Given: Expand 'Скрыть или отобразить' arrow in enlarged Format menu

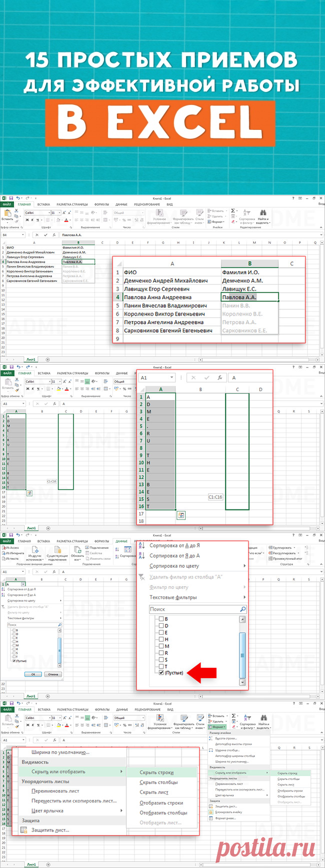Looking at the screenshot, I should tap(121, 772).
